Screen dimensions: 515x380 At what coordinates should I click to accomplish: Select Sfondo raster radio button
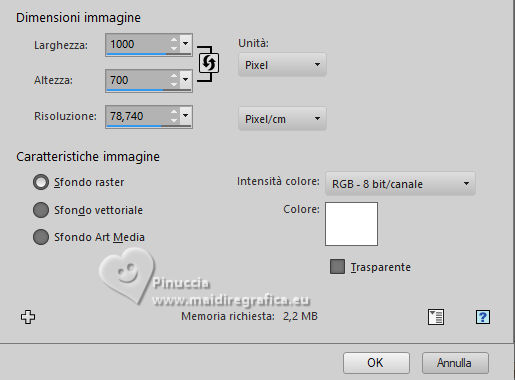pyautogui.click(x=41, y=182)
